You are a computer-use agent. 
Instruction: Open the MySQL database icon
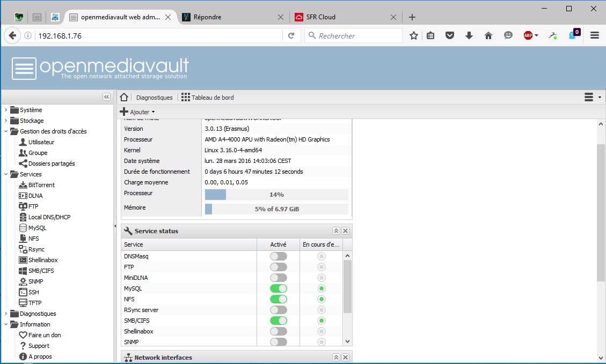coord(23,228)
